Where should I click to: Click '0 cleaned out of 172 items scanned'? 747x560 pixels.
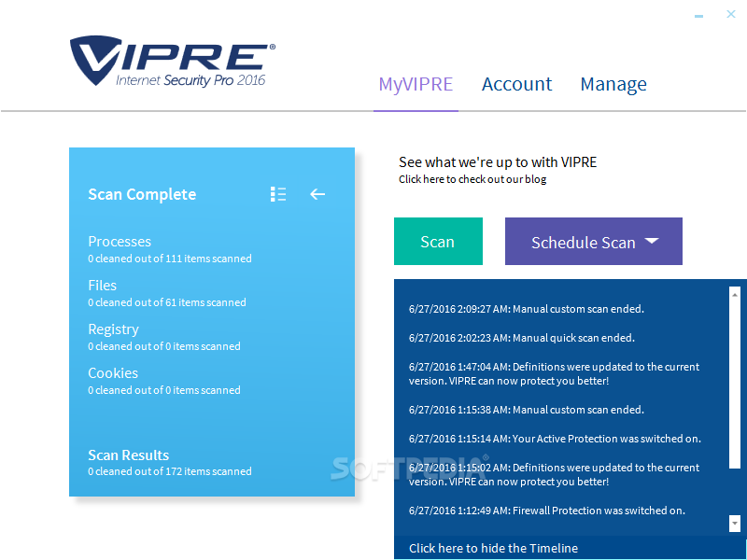[x=170, y=471]
